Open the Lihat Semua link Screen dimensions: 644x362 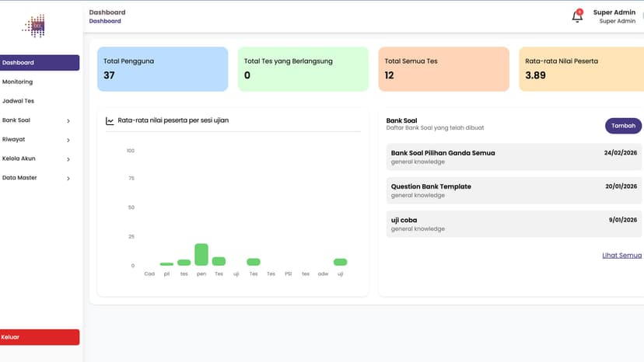click(x=621, y=256)
